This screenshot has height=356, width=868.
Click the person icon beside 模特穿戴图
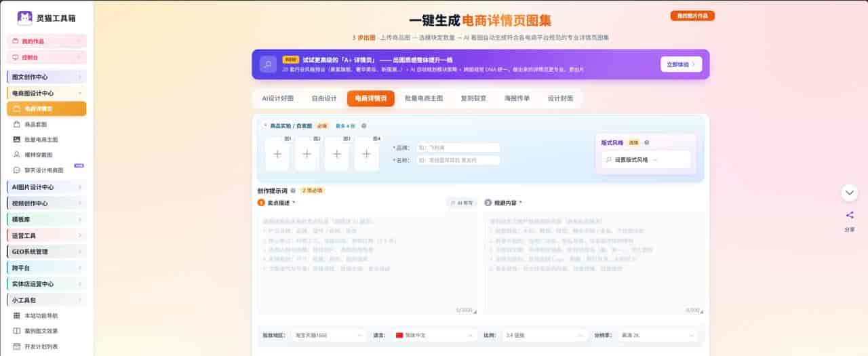[18, 155]
